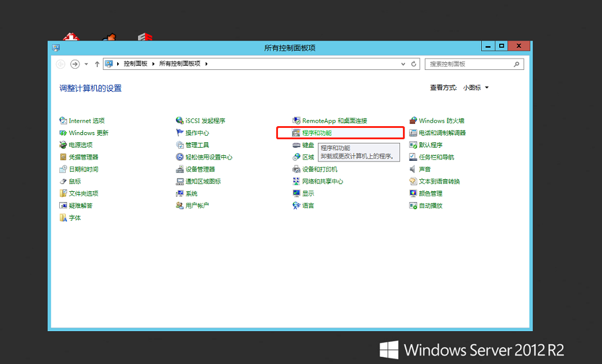Click the up-one-level arrow button

(x=97, y=64)
